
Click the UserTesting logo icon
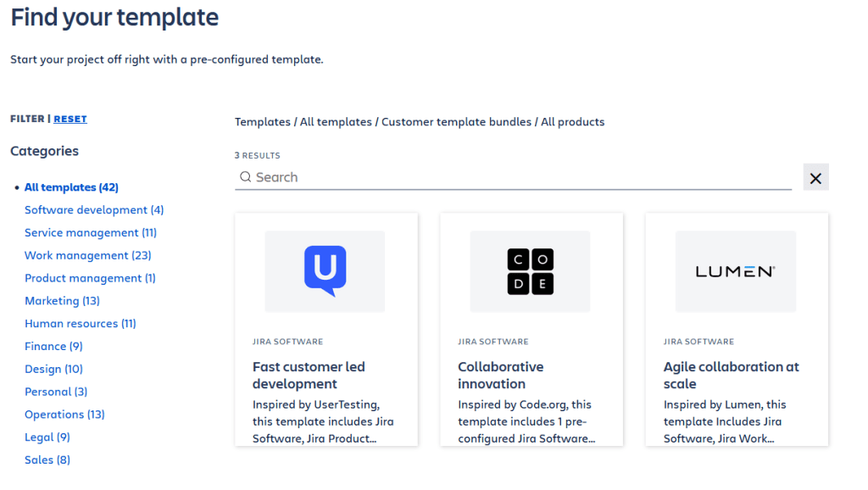click(325, 270)
